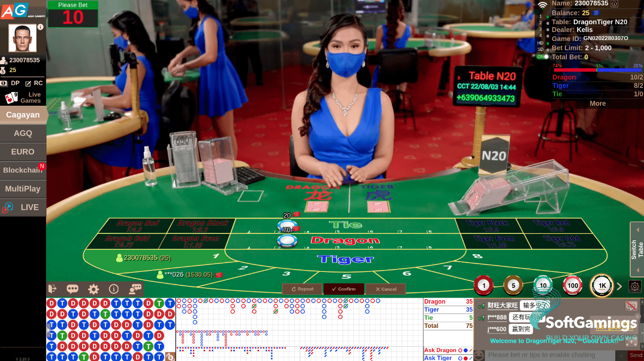Open chip settings gear icon

click(635, 286)
